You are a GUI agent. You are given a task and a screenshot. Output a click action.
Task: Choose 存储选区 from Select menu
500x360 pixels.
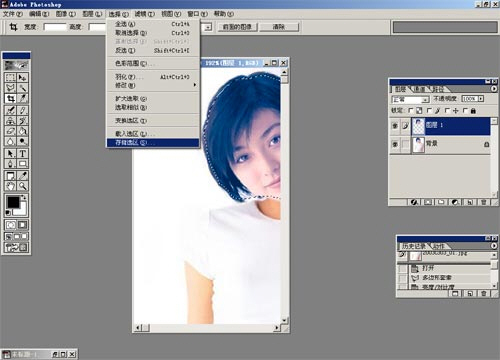pyautogui.click(x=153, y=143)
